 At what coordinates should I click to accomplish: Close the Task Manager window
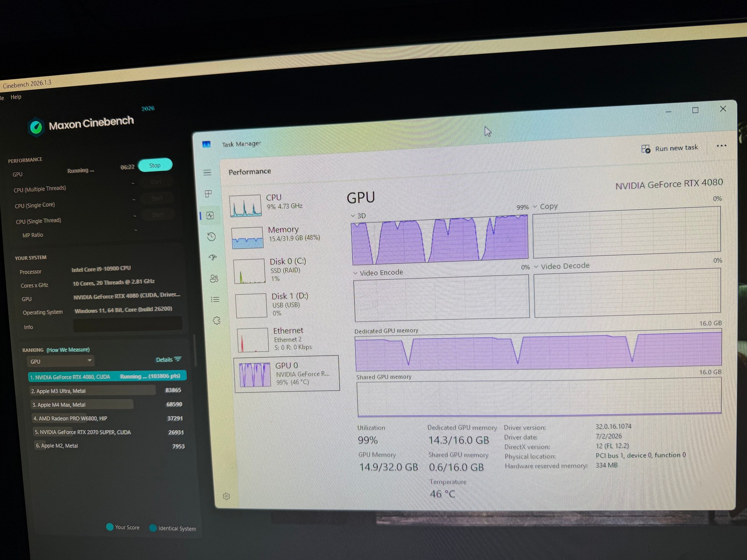(723, 109)
